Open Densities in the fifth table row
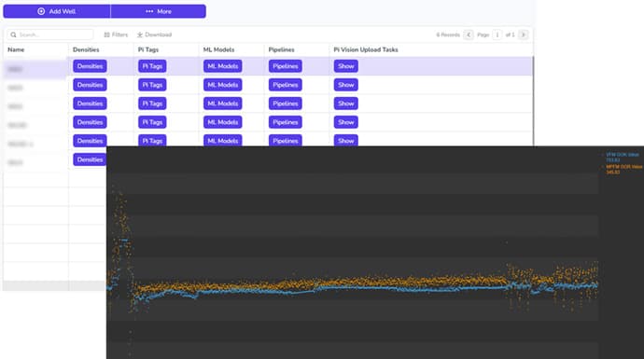644x359 pixels. coord(90,140)
